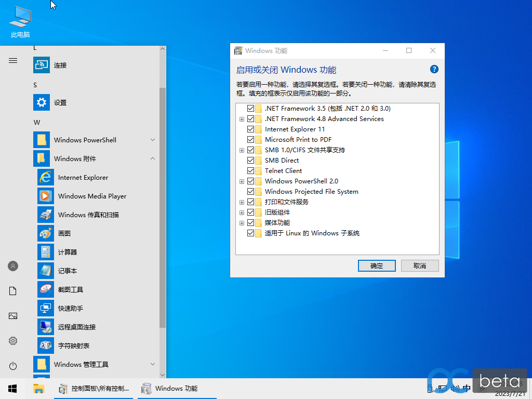The image size is (532, 399).
Task: Launch 快速助手 quick assist
Action: [96, 308]
